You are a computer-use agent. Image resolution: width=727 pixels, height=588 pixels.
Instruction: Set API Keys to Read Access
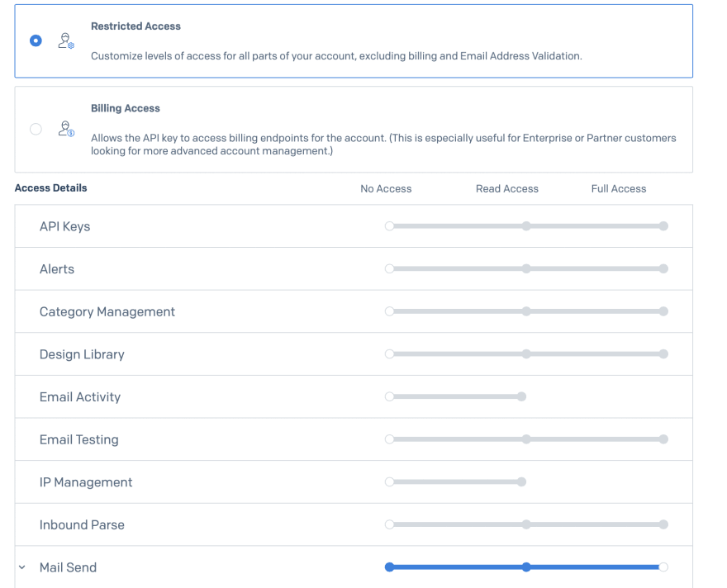click(x=526, y=226)
